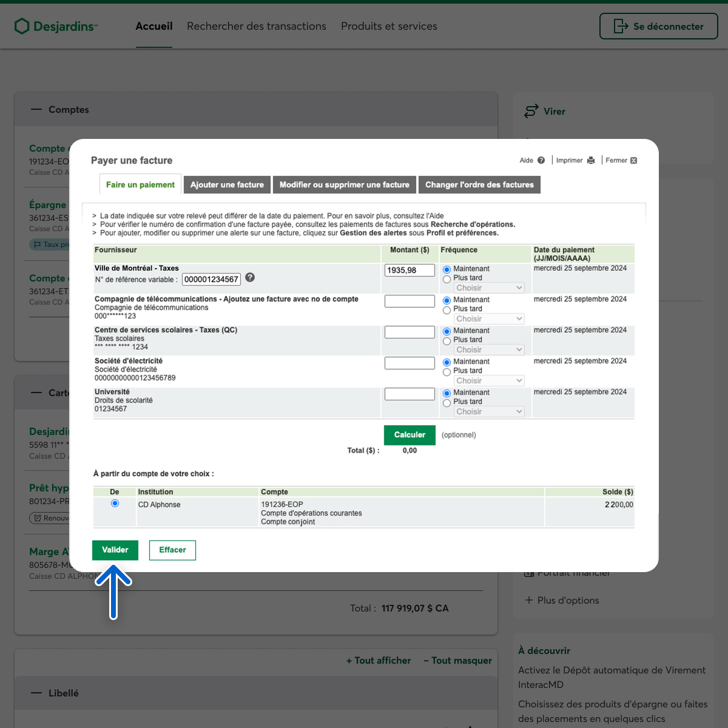This screenshot has width=728, height=728.
Task: Select Plus tard for Ville de Montréal
Action: click(x=447, y=279)
